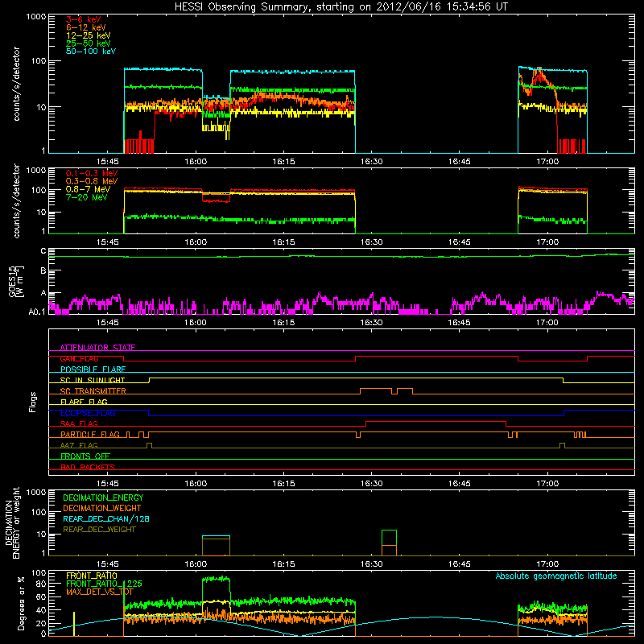Select the MAX_DET_VS_TOT legend label
The image size is (644, 644).
[100, 592]
